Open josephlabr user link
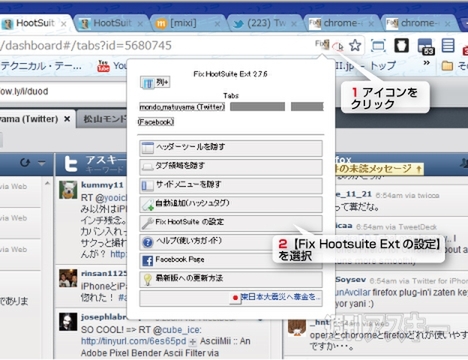Viewport: 468px width, 360px height. click(103, 317)
